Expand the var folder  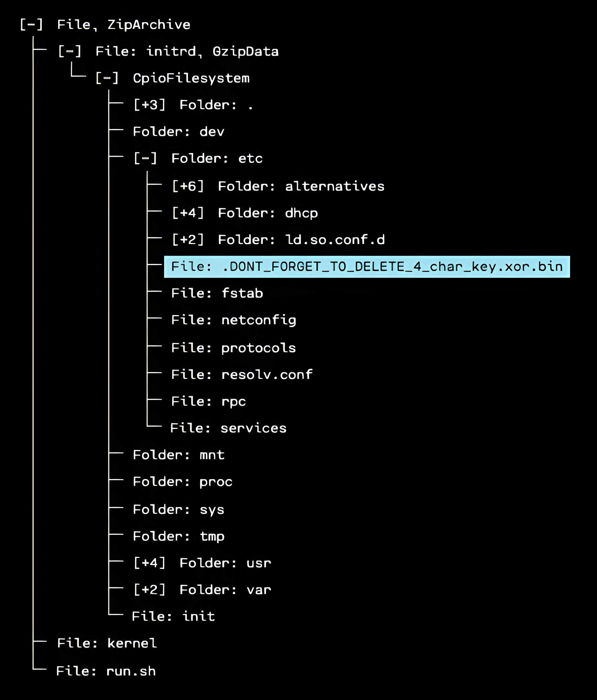tap(150, 590)
